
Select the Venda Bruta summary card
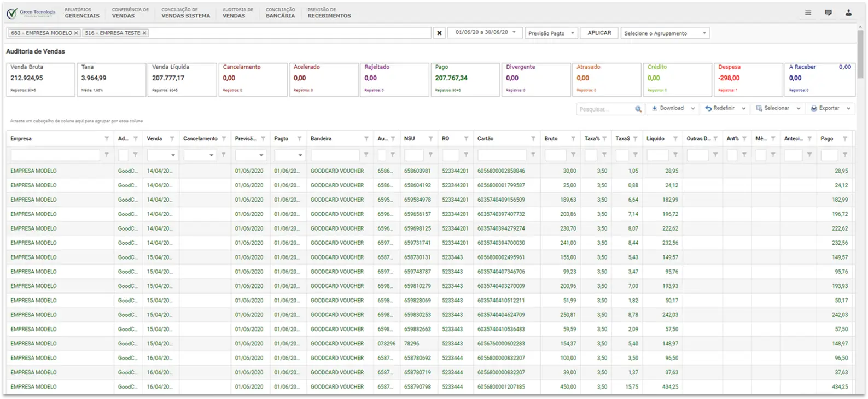coord(40,80)
